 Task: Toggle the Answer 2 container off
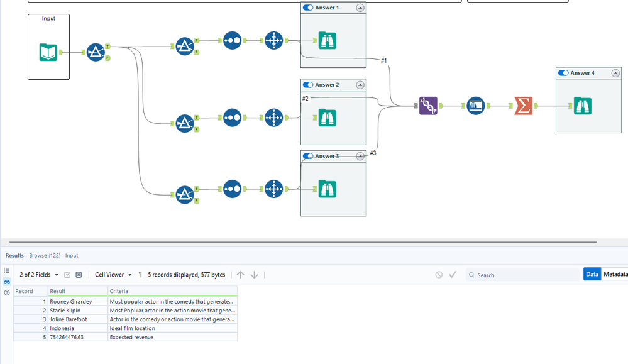(x=308, y=85)
